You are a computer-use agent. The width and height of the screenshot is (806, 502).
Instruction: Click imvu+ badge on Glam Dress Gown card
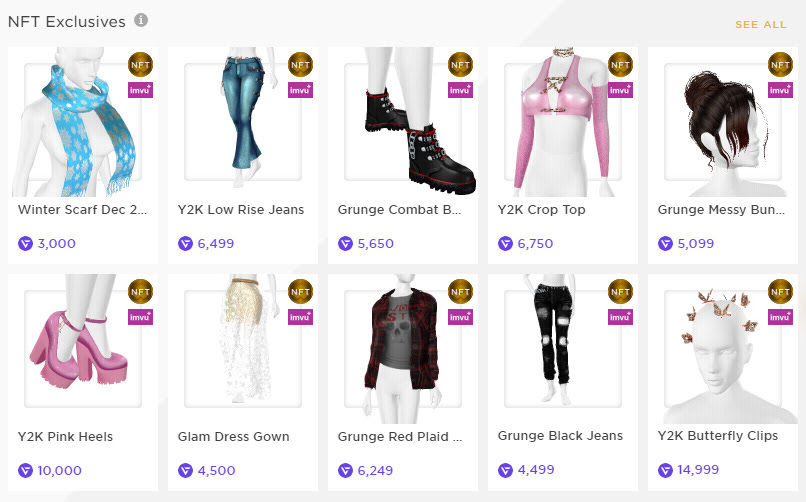(300, 317)
